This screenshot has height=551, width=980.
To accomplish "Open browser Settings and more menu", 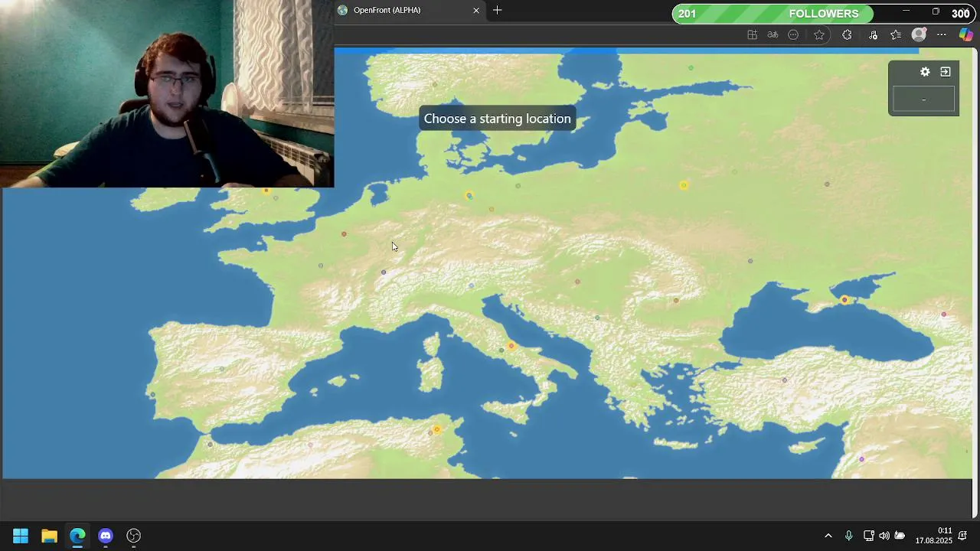I will [942, 34].
